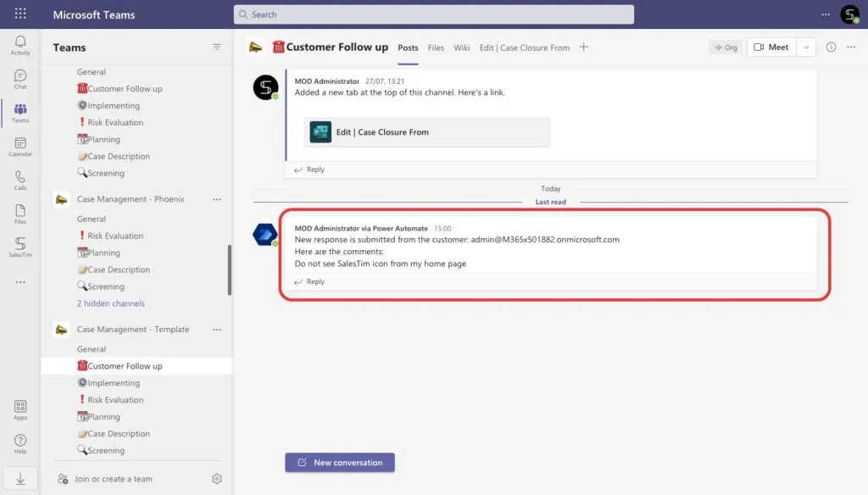Open more options for Case Management - Phoenix
The height and width of the screenshot is (495, 868).
click(217, 199)
